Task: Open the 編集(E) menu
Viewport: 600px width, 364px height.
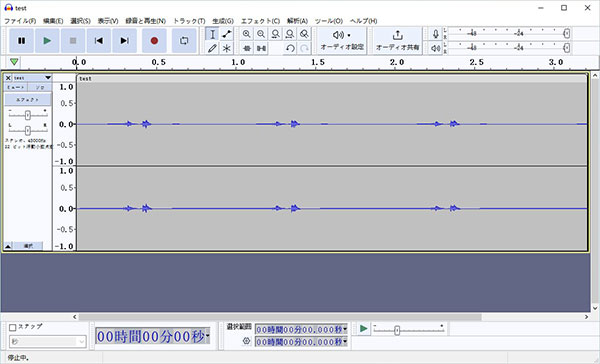Action: click(x=53, y=21)
